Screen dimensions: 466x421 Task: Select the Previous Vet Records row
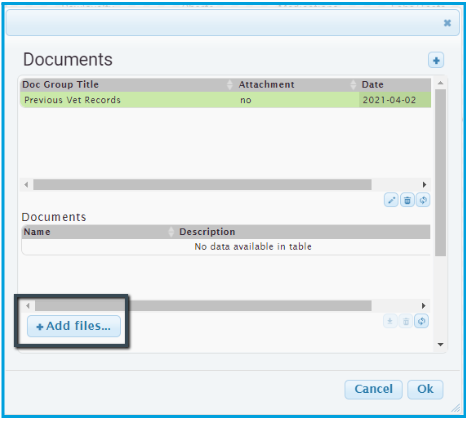click(226, 100)
